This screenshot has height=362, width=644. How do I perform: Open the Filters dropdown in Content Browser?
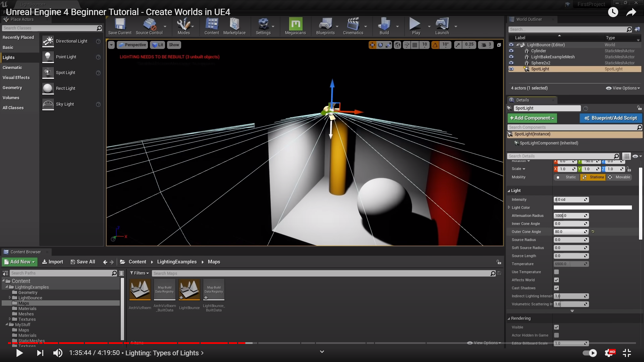139,273
